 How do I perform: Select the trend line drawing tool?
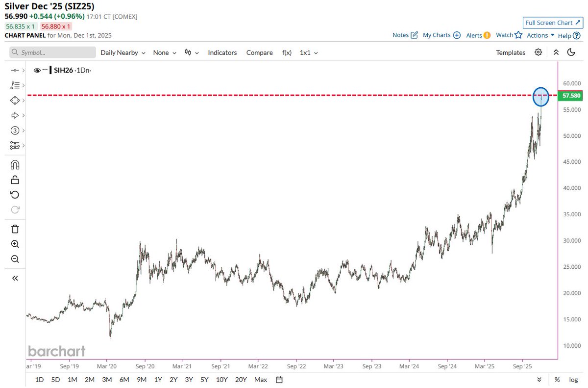(15, 71)
